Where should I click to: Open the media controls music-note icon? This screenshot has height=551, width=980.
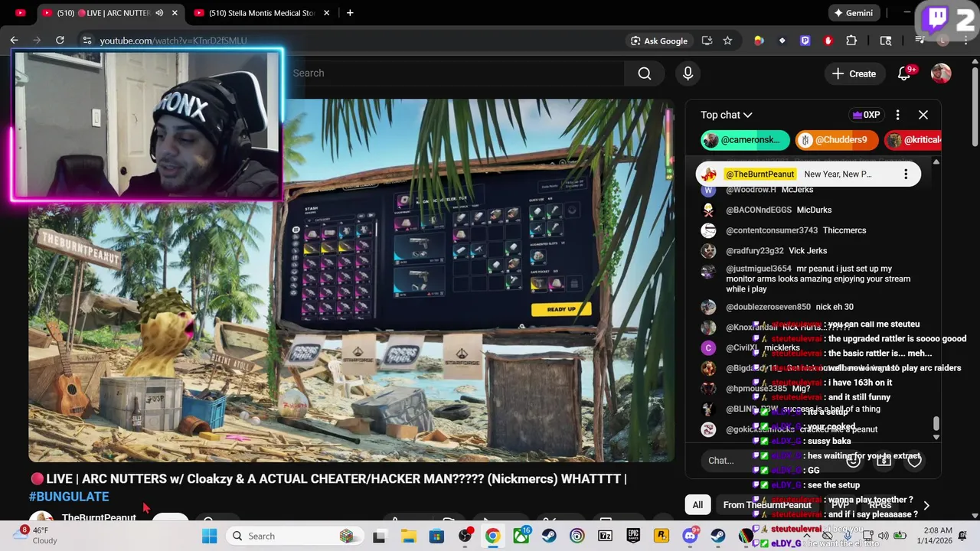920,41
